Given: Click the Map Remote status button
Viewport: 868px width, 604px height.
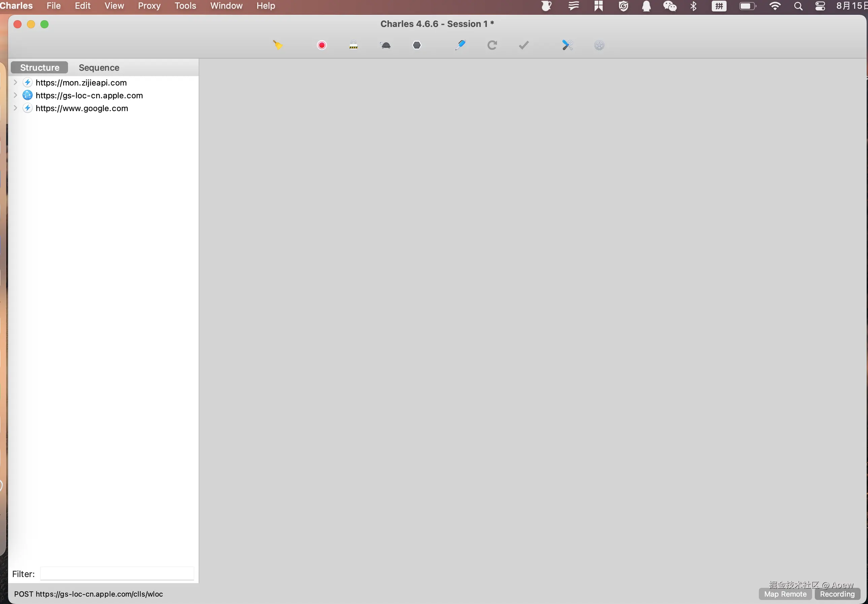Looking at the screenshot, I should (x=785, y=594).
